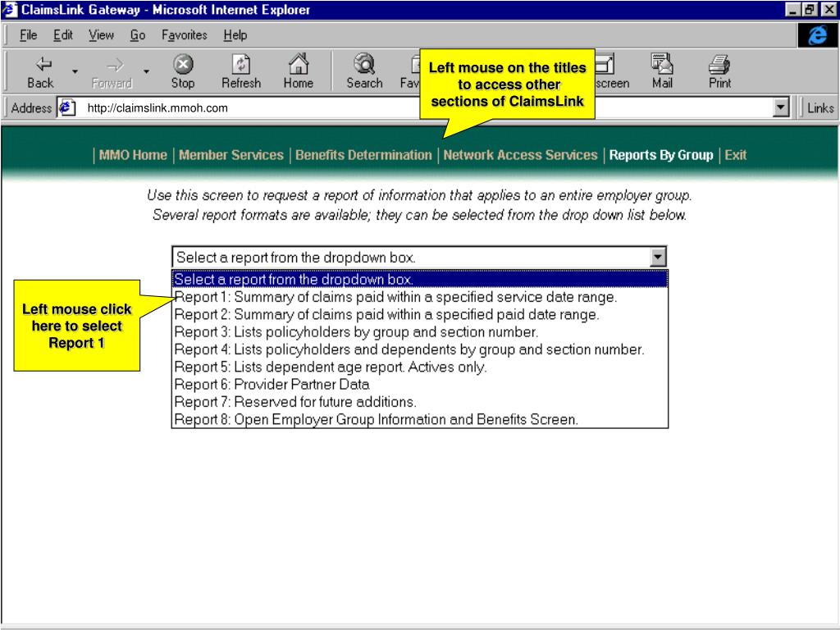Viewport: 840px width, 630px height.
Task: Click the Stop toolbar icon
Action: (x=183, y=64)
